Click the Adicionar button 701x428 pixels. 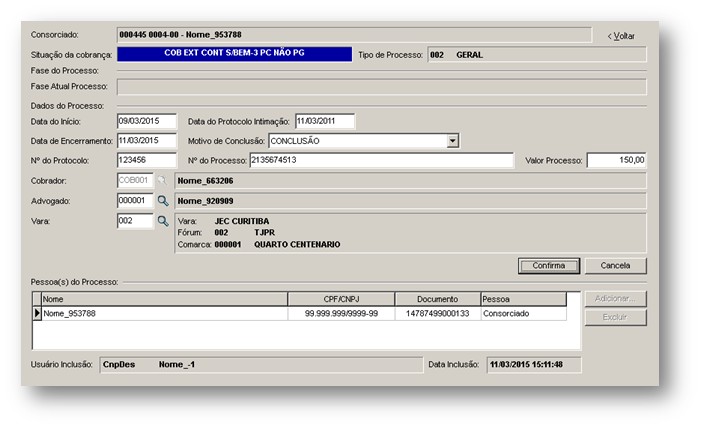615,299
